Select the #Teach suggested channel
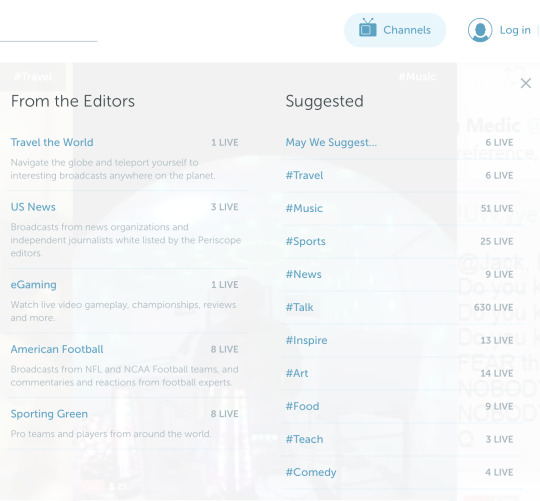 click(x=304, y=439)
